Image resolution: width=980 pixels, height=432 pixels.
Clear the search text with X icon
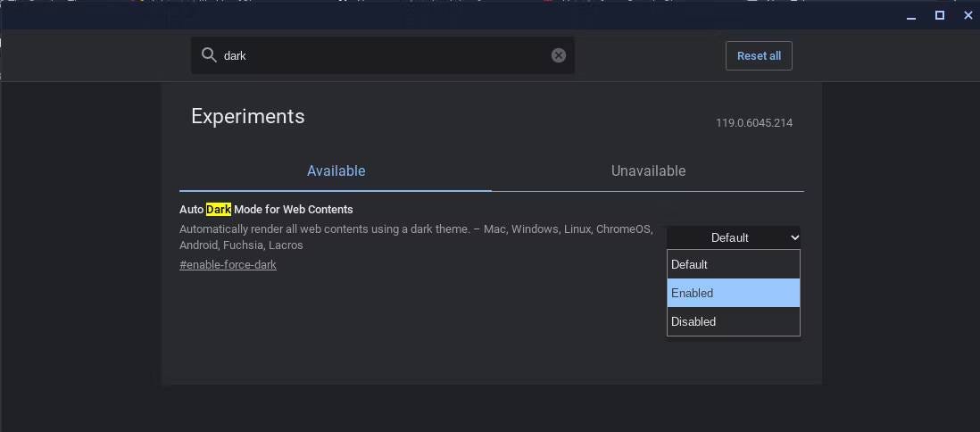click(559, 55)
